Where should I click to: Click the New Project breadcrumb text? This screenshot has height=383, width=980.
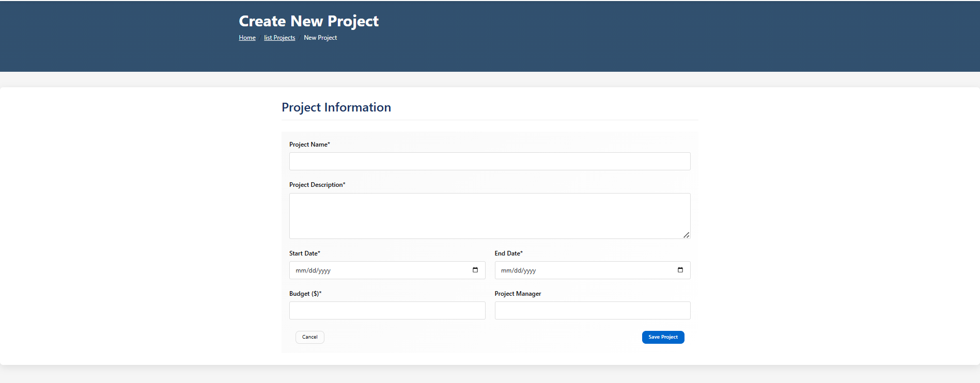(320, 38)
